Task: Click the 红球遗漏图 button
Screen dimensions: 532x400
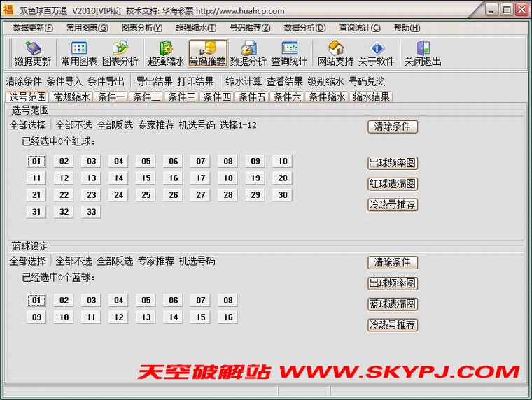Action: (393, 184)
